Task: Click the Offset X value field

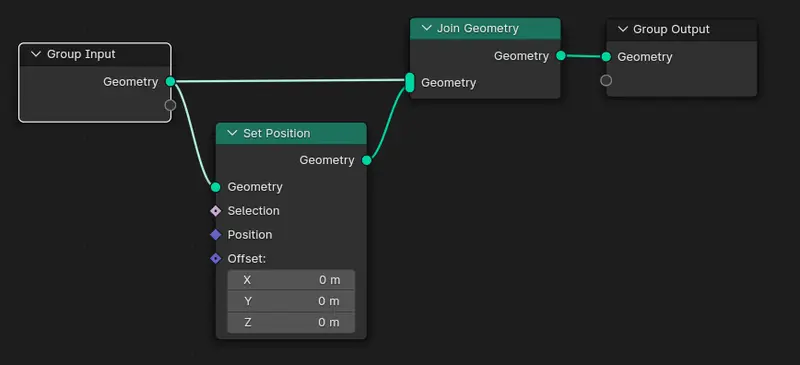Action: pyautogui.click(x=291, y=280)
